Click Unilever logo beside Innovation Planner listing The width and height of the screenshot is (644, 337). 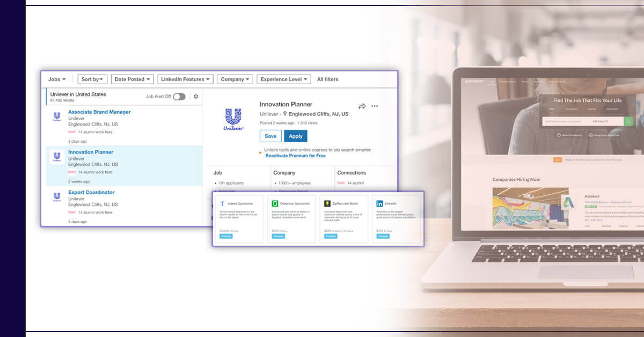pos(57,157)
